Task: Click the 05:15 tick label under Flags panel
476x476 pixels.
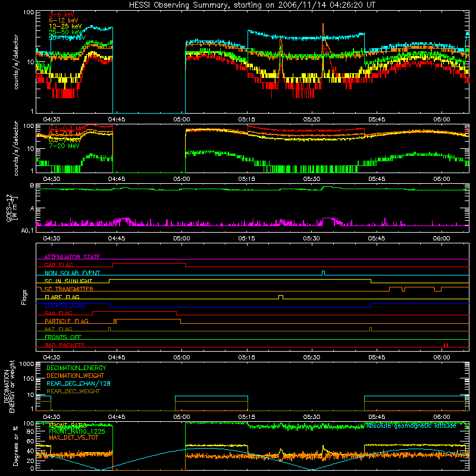Action: (x=246, y=358)
